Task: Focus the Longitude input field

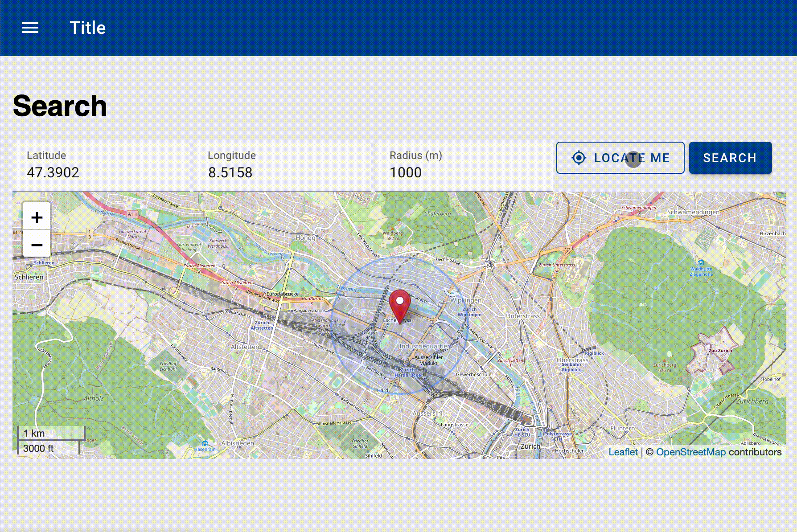Action: click(x=282, y=172)
